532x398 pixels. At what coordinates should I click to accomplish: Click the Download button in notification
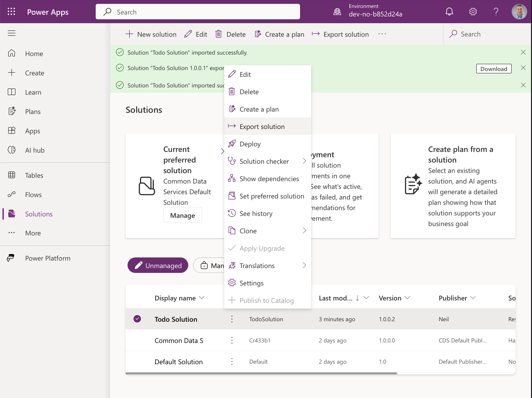coord(494,69)
